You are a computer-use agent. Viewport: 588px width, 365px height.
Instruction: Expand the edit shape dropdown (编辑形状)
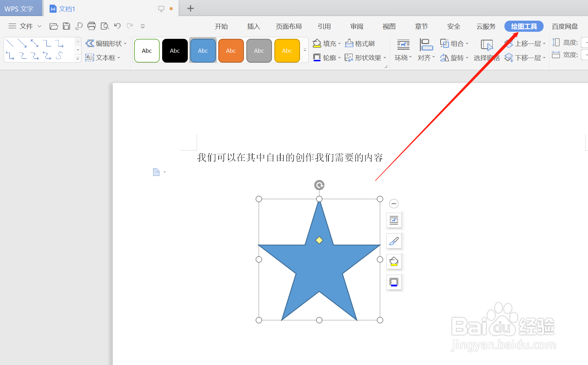106,43
